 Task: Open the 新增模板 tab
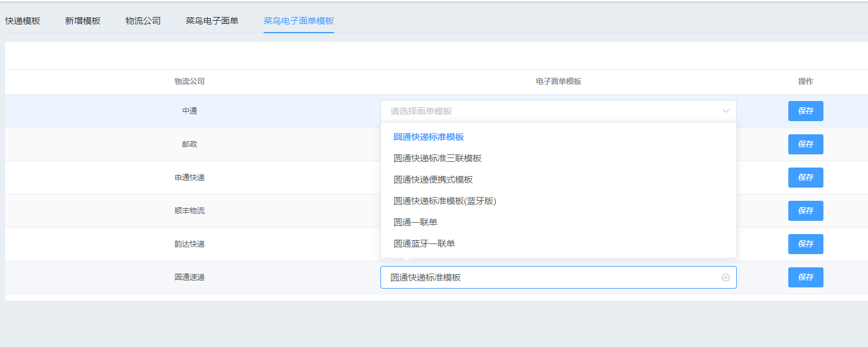(x=83, y=21)
